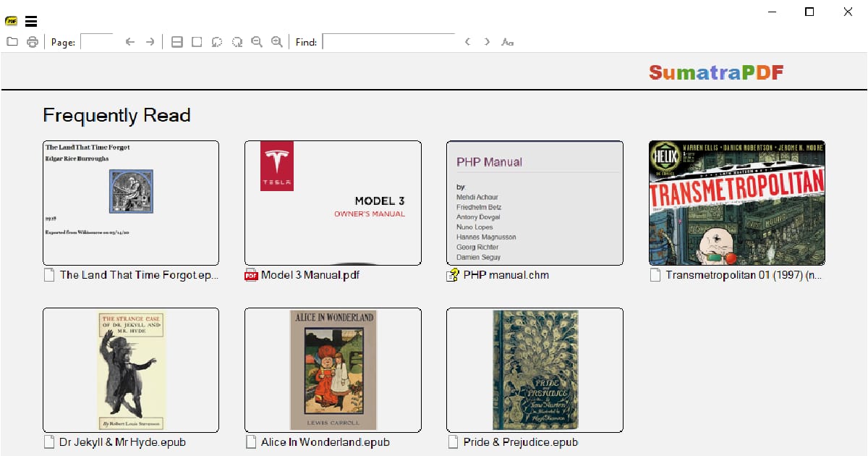Click the Page number input field
The height and width of the screenshot is (456, 868).
pos(97,42)
